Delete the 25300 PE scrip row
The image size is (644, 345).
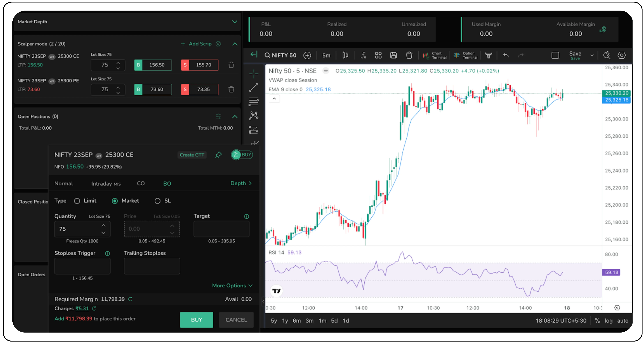(231, 89)
